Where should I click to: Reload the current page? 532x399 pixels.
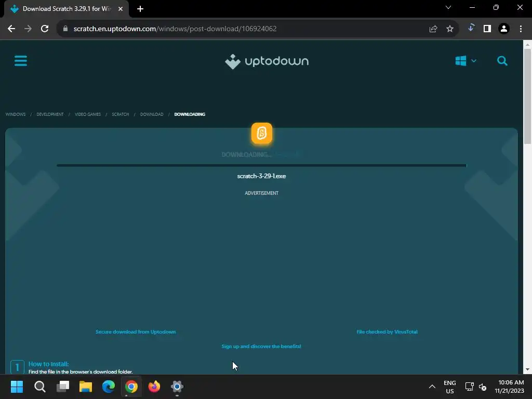[45, 29]
